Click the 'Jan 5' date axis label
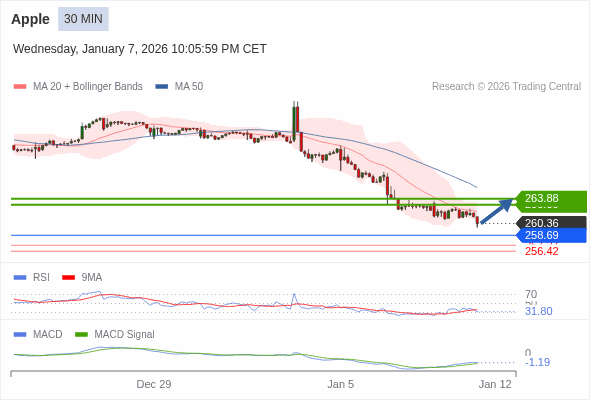The height and width of the screenshot is (400, 590). click(x=341, y=384)
